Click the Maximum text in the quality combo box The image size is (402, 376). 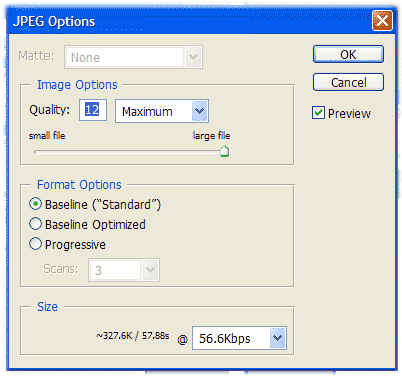coord(147,112)
